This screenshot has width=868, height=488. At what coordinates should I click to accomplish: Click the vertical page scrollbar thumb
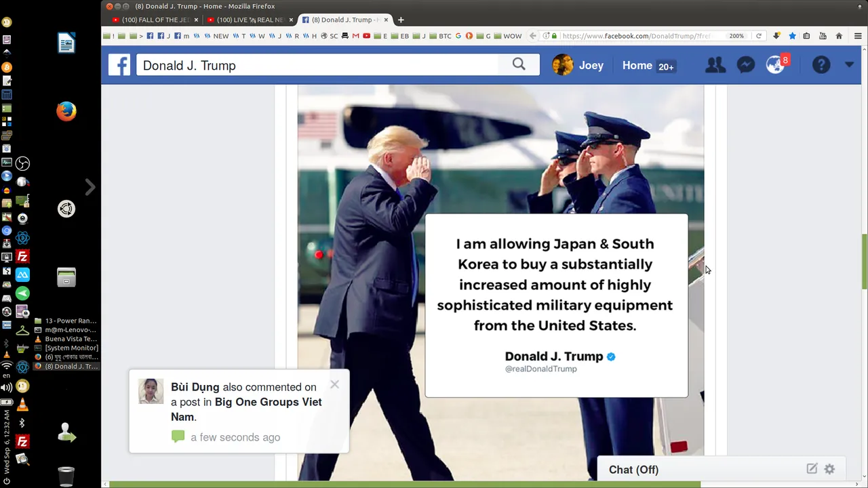coord(864,262)
